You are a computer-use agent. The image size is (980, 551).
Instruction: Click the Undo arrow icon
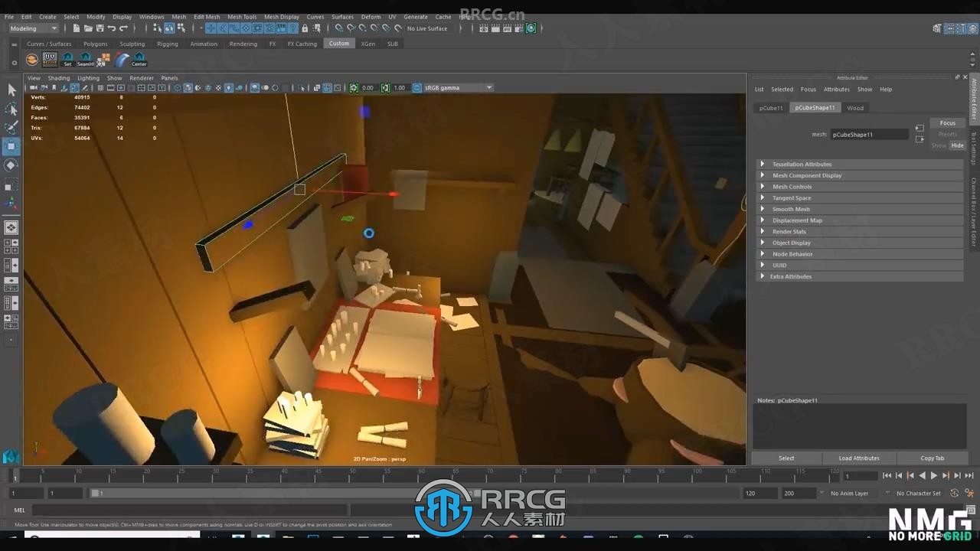[x=112, y=28]
